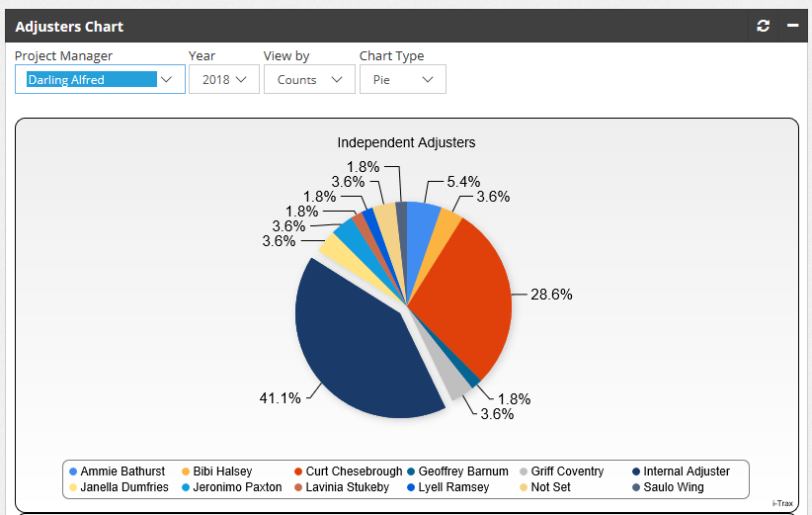Click Griff Coventry legend item

click(566, 472)
